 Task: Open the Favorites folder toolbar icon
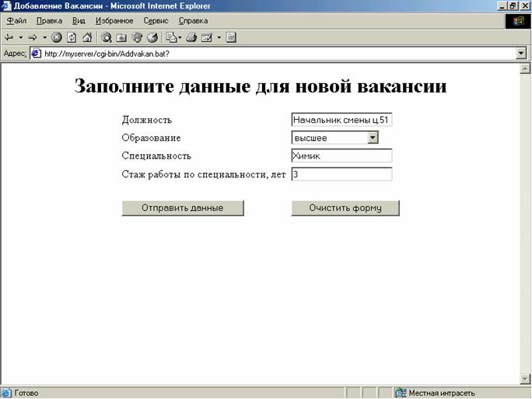point(122,37)
